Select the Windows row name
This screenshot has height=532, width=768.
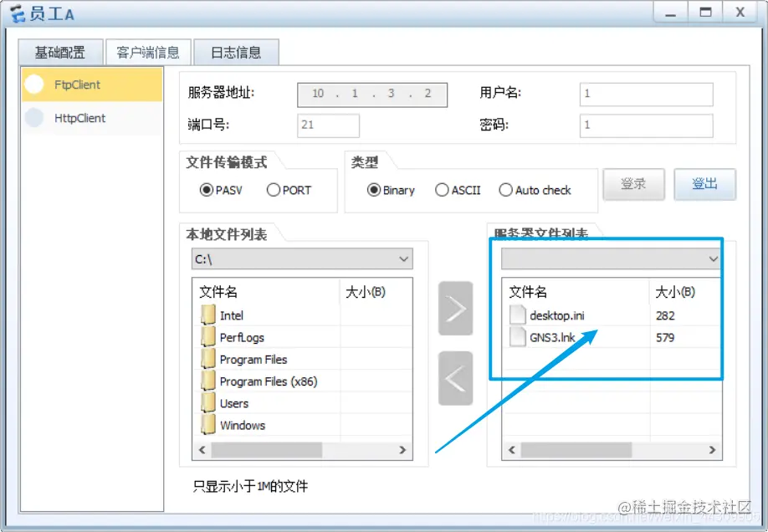[x=243, y=426]
